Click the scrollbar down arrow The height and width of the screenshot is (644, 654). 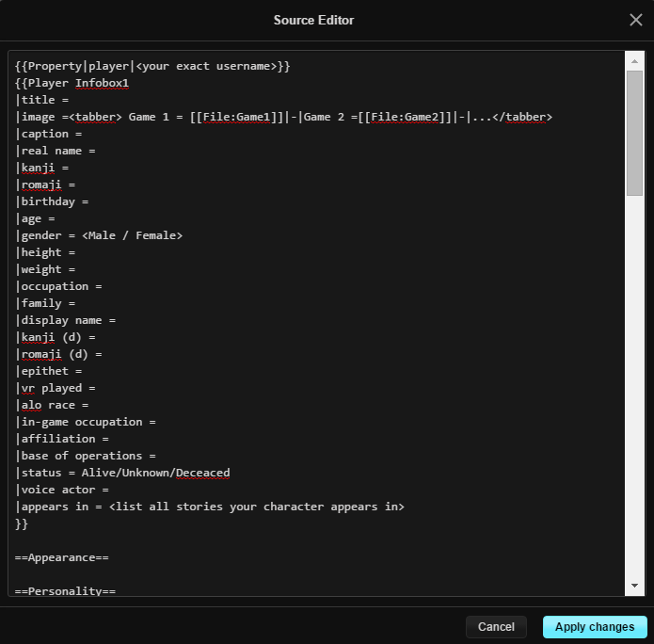[x=634, y=585]
